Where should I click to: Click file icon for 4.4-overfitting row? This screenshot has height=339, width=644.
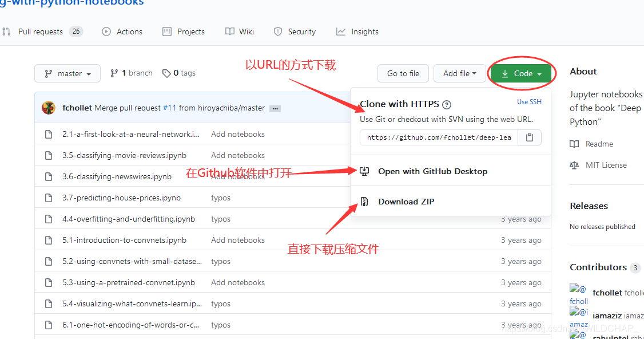click(49, 219)
